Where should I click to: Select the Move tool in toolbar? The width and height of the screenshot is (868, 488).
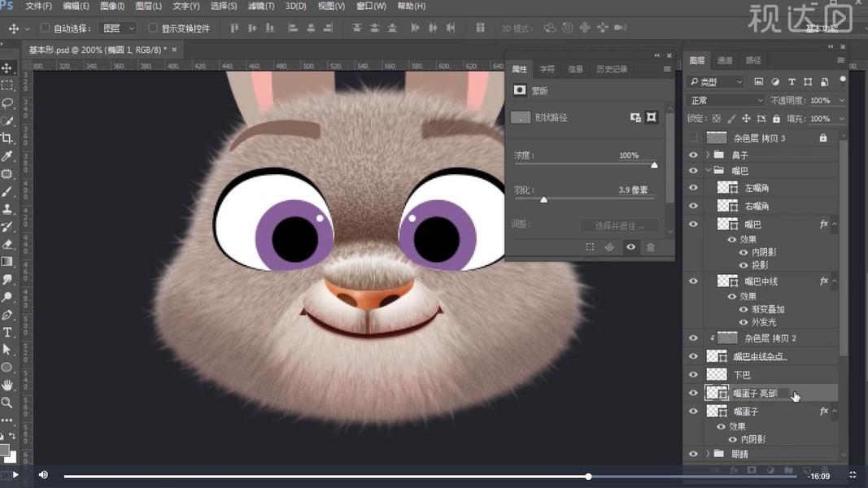click(x=7, y=68)
